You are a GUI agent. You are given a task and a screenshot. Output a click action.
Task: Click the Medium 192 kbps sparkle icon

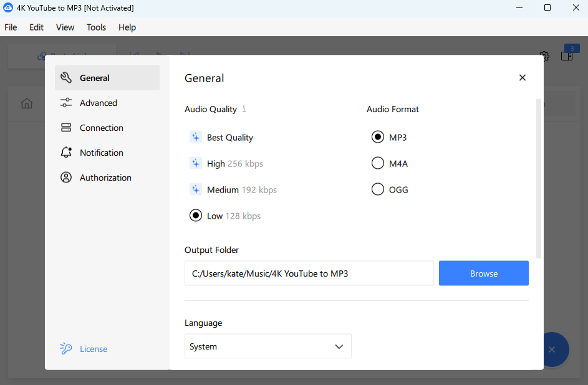click(196, 189)
